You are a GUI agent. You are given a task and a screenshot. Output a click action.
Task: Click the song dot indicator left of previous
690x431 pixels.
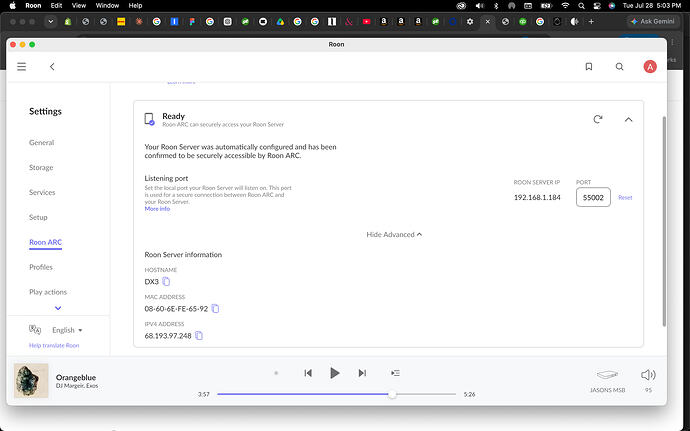[276, 373]
